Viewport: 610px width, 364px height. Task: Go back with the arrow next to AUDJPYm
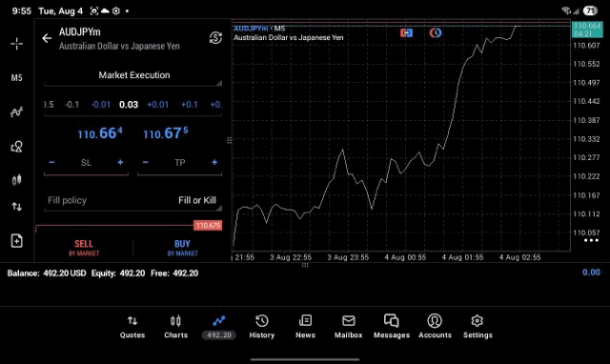click(x=47, y=38)
